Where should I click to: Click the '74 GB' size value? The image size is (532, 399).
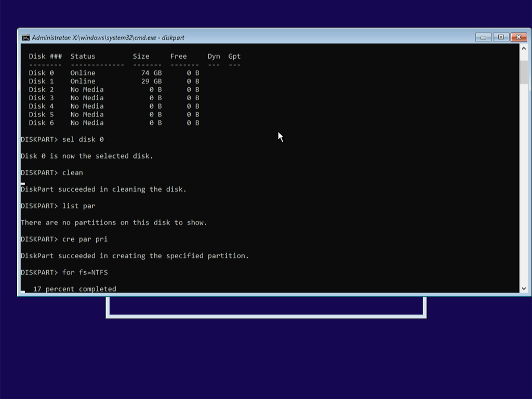point(151,73)
